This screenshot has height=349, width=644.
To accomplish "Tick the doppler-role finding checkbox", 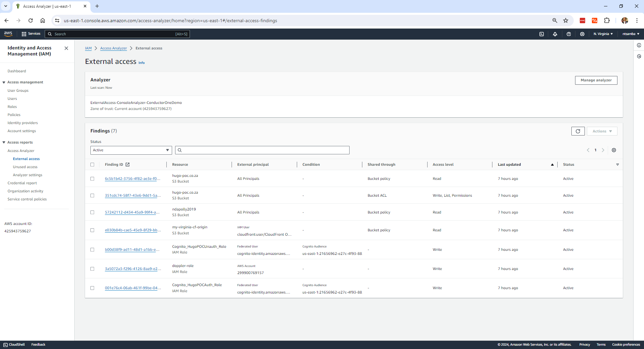I will [92, 269].
